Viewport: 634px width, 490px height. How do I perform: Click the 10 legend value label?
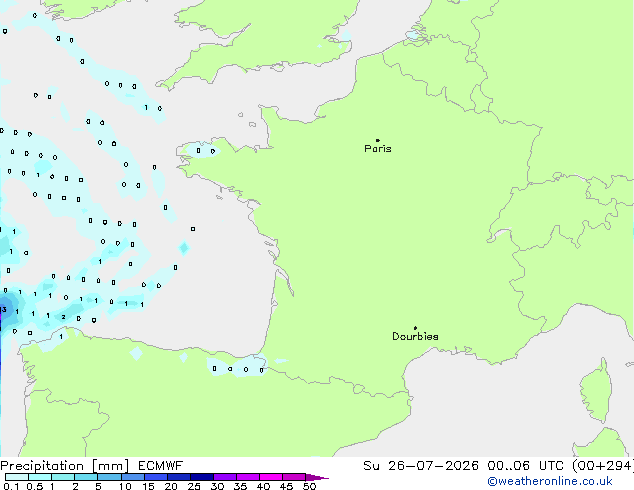pyautogui.click(x=125, y=486)
